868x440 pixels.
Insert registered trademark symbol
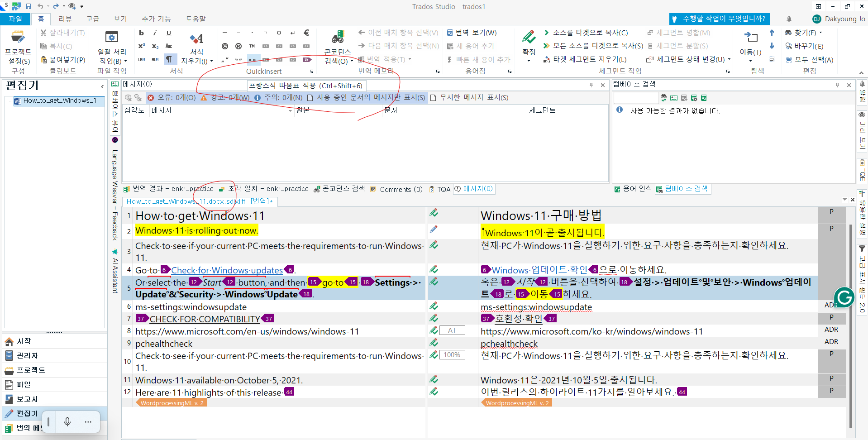(238, 46)
